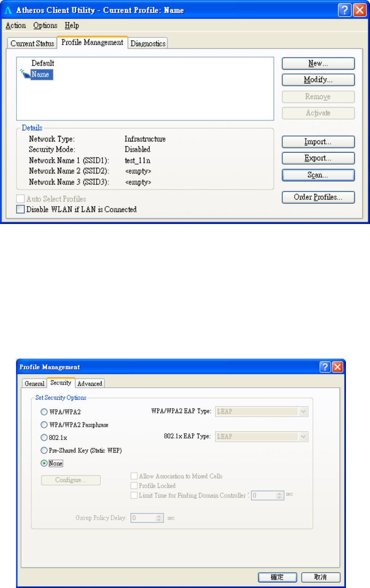The image size is (370, 588).
Task: Toggle Limit Time for Finding Domain Controller
Action: [134, 495]
